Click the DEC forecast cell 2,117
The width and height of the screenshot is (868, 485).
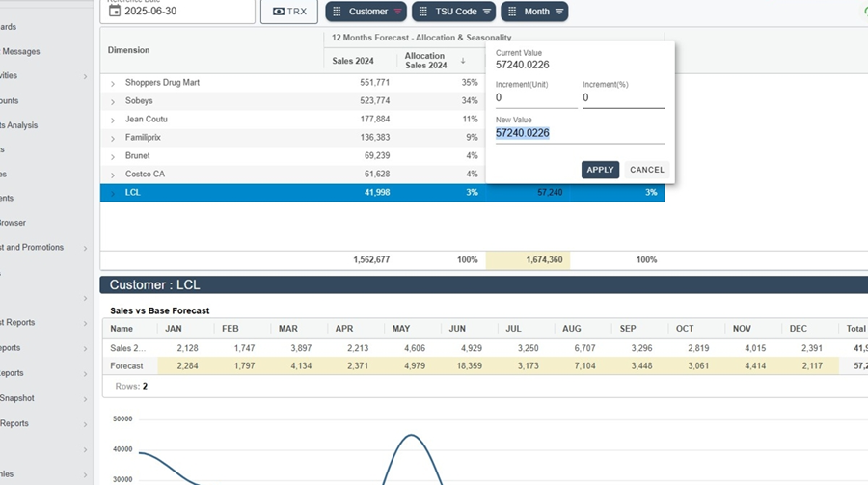click(812, 366)
